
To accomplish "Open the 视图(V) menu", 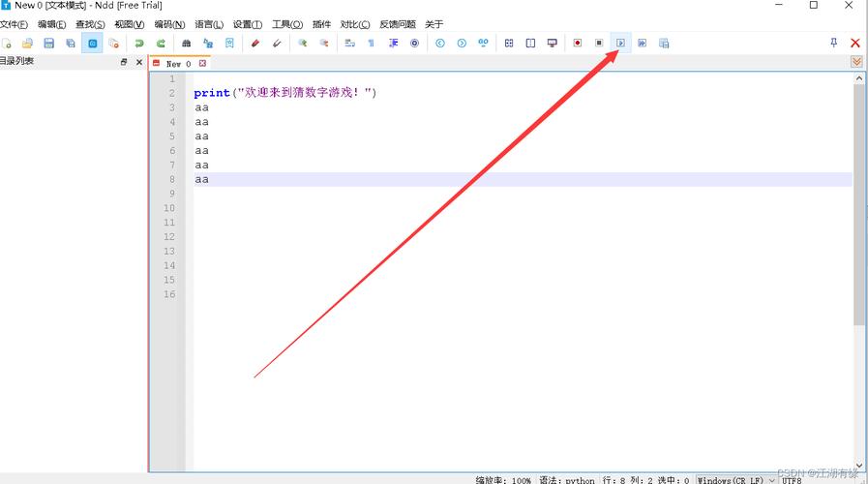I will point(129,24).
